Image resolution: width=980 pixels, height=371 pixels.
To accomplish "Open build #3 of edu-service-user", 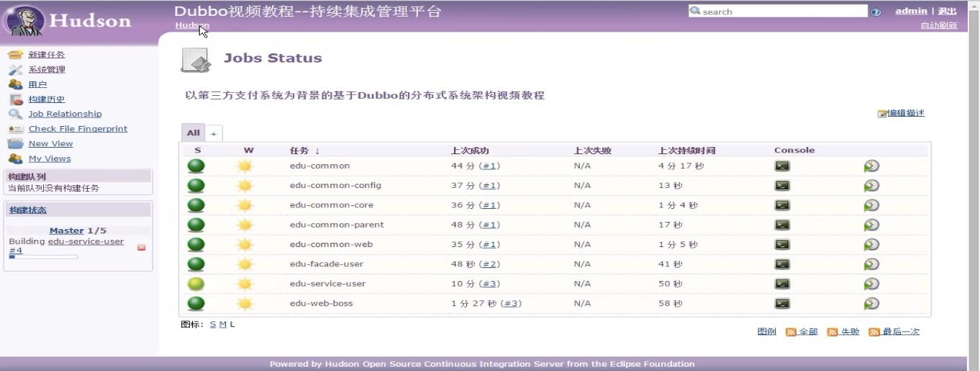I will 490,284.
